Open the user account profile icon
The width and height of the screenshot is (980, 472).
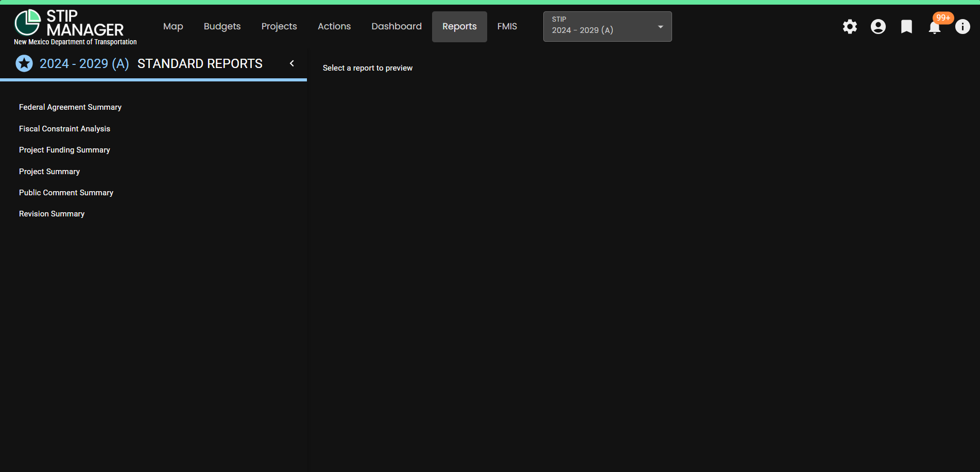point(878,27)
